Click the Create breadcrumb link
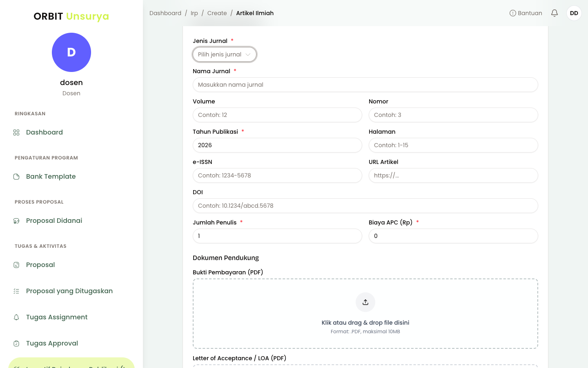The height and width of the screenshot is (368, 588). point(217,13)
